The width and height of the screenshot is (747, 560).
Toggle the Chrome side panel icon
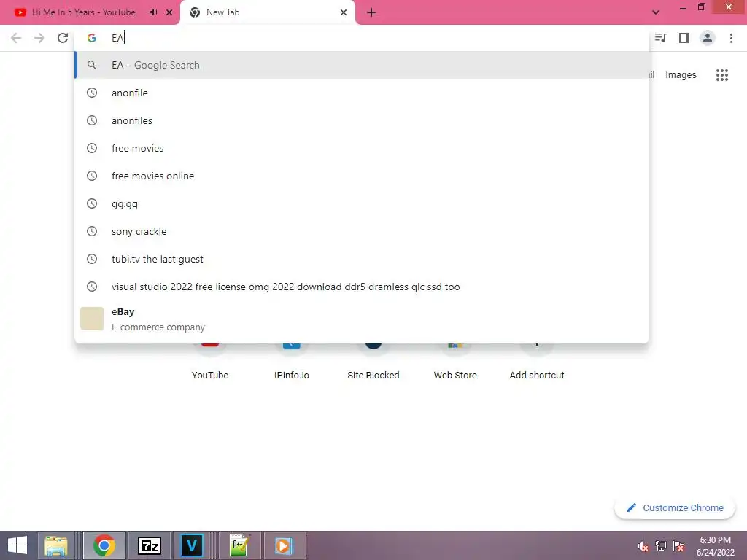[684, 38]
